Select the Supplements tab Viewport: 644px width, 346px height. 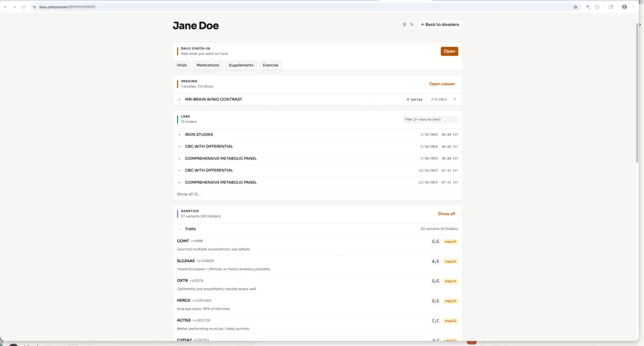point(241,65)
